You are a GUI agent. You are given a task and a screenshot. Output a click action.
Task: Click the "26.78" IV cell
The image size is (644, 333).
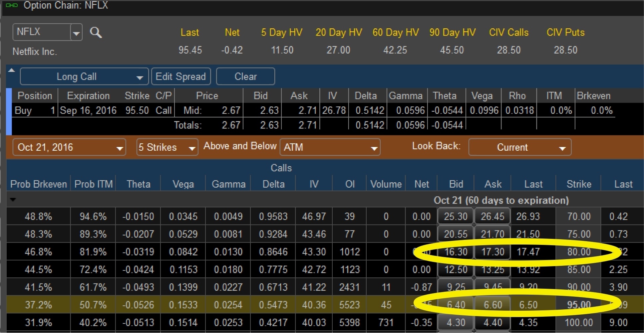click(x=334, y=110)
